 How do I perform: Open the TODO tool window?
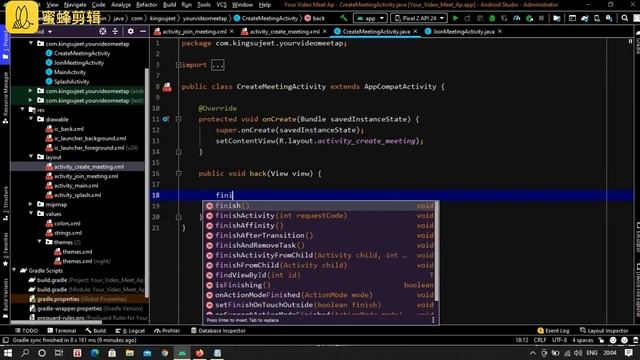click(26, 331)
